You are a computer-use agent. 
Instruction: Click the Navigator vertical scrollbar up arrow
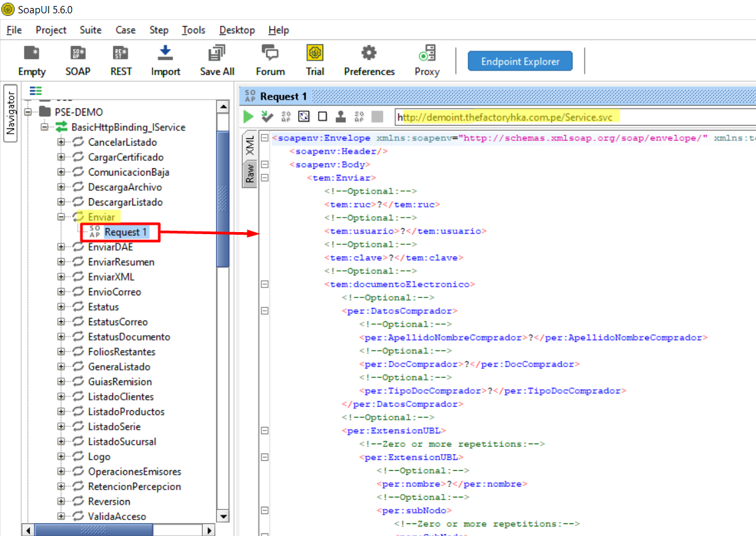[x=223, y=106]
